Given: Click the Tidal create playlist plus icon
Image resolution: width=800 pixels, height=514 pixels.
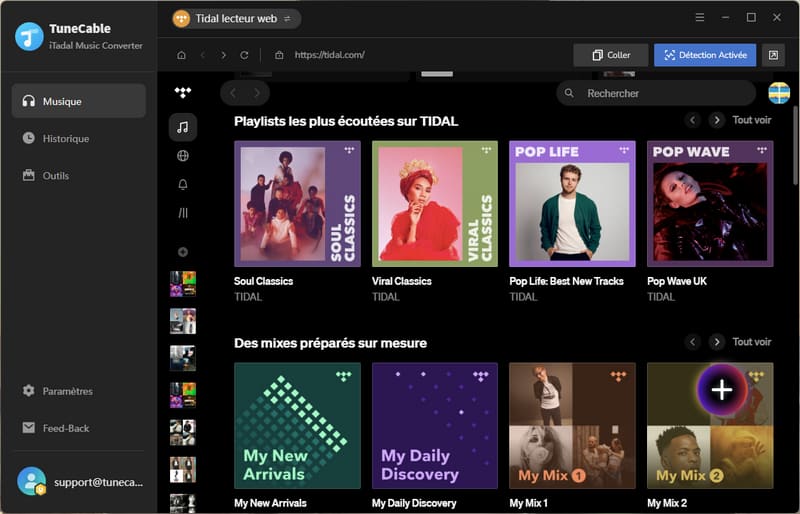Looking at the screenshot, I should coord(183,252).
